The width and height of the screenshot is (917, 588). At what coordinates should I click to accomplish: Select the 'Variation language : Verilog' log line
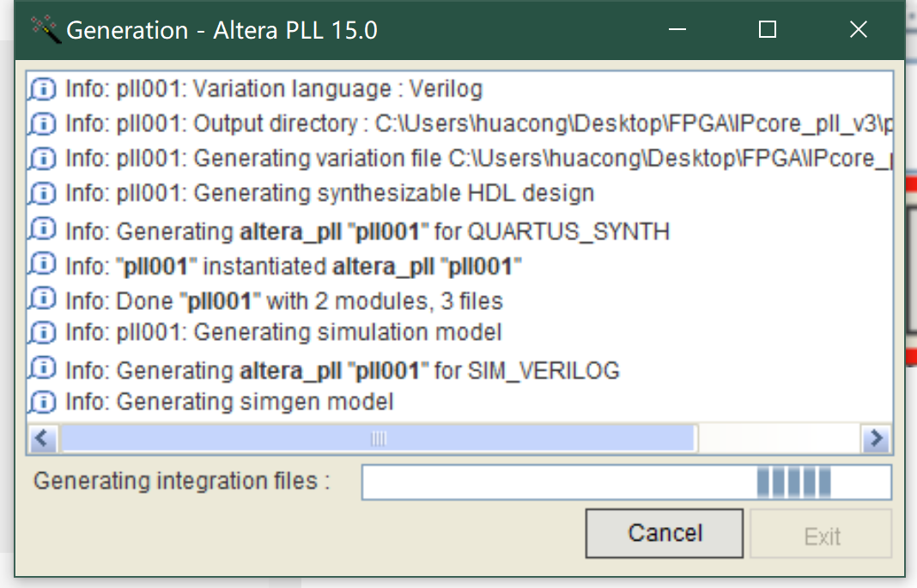tap(274, 88)
